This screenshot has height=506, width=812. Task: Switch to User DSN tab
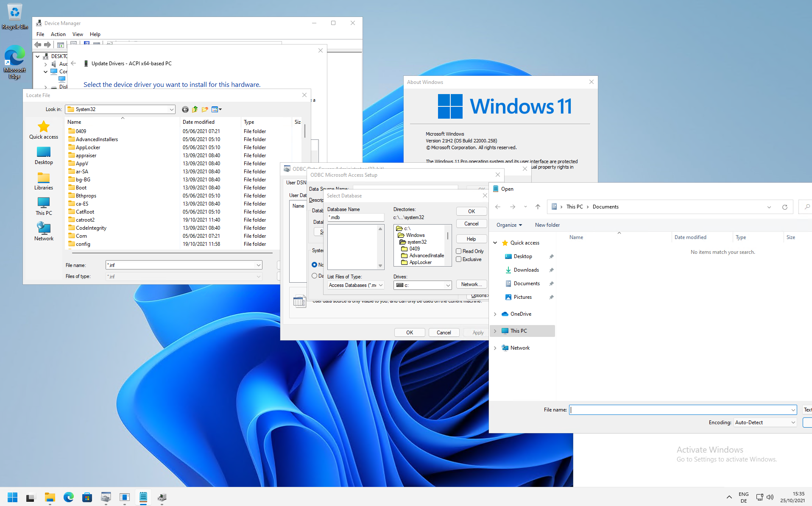click(296, 183)
